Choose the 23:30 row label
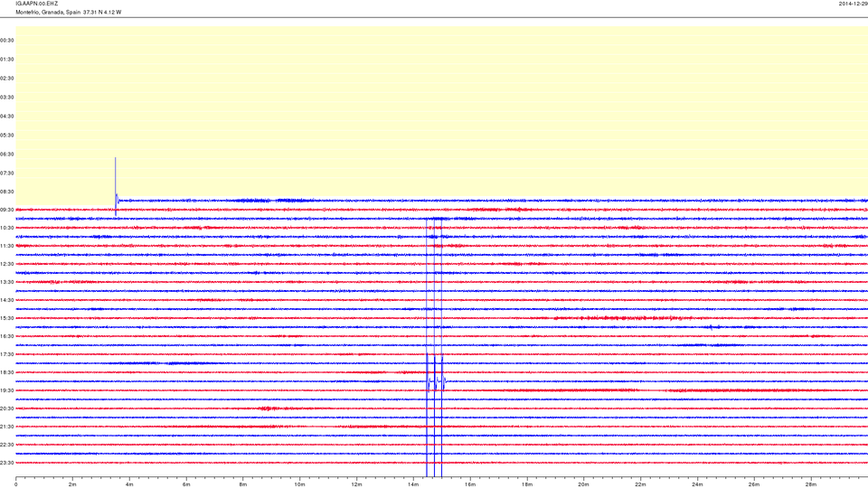Image resolution: width=868 pixels, height=488 pixels. tap(7, 463)
